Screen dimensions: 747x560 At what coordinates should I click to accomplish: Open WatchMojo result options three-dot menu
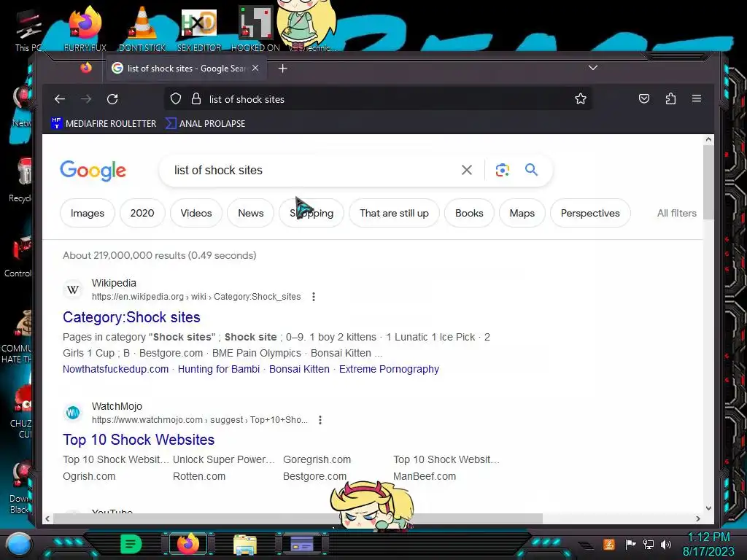(320, 420)
